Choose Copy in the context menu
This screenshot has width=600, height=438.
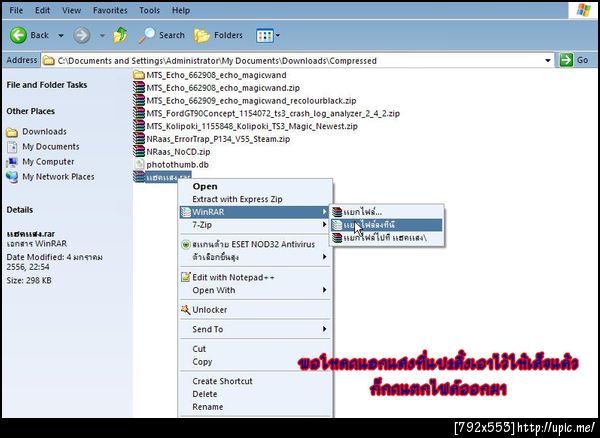coord(255,361)
